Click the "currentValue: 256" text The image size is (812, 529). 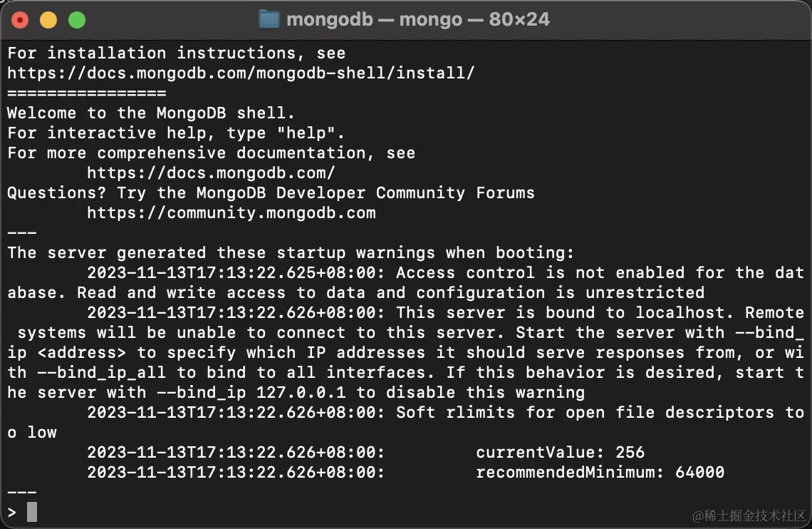click(560, 452)
